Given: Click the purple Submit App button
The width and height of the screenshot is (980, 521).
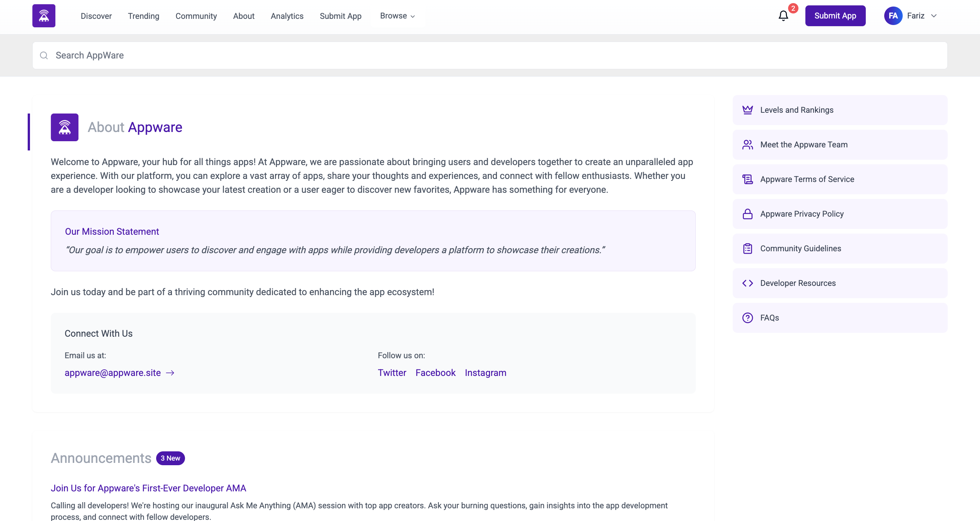Looking at the screenshot, I should [835, 16].
